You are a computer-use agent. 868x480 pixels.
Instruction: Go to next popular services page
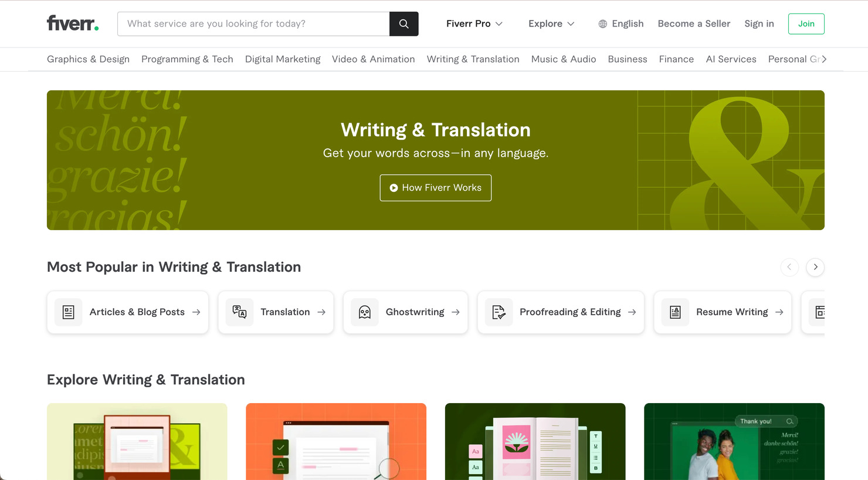pyautogui.click(x=815, y=267)
